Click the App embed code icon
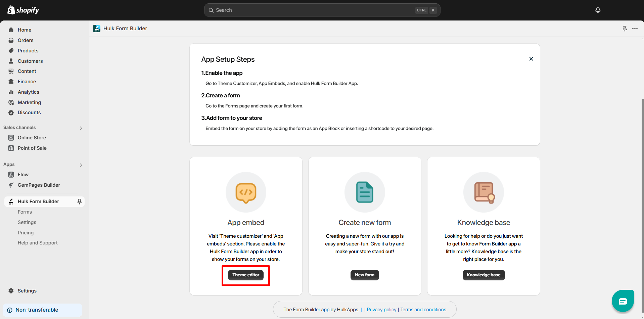This screenshot has width=644, height=319. click(x=246, y=192)
